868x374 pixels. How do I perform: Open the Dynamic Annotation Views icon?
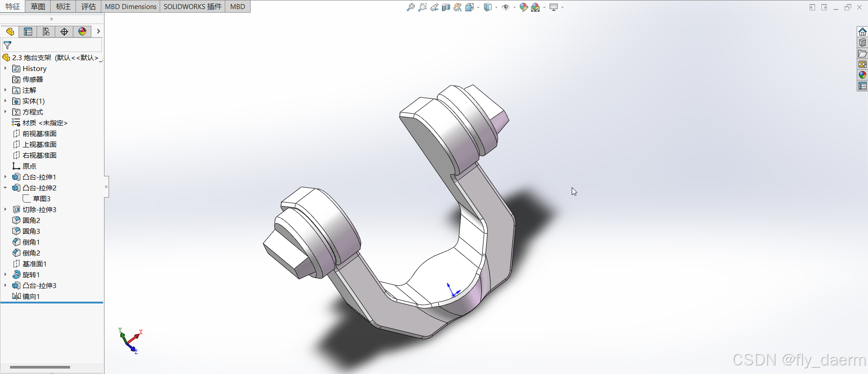click(x=458, y=7)
